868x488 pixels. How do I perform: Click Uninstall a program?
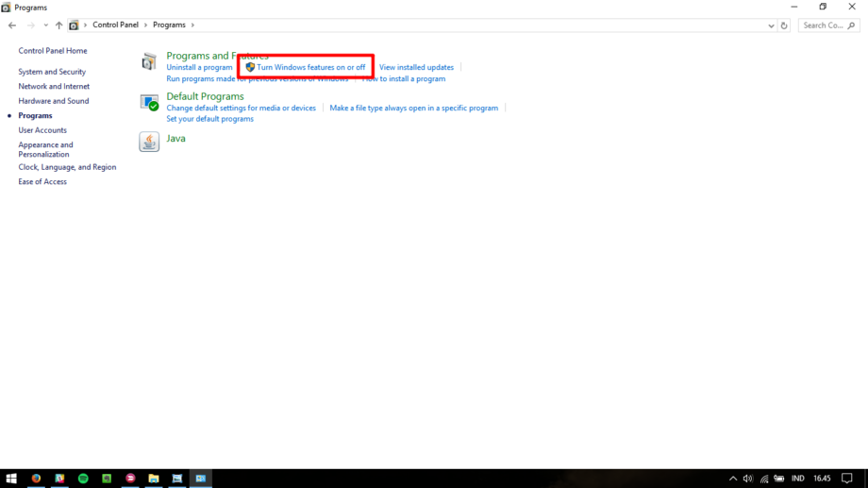[199, 68]
